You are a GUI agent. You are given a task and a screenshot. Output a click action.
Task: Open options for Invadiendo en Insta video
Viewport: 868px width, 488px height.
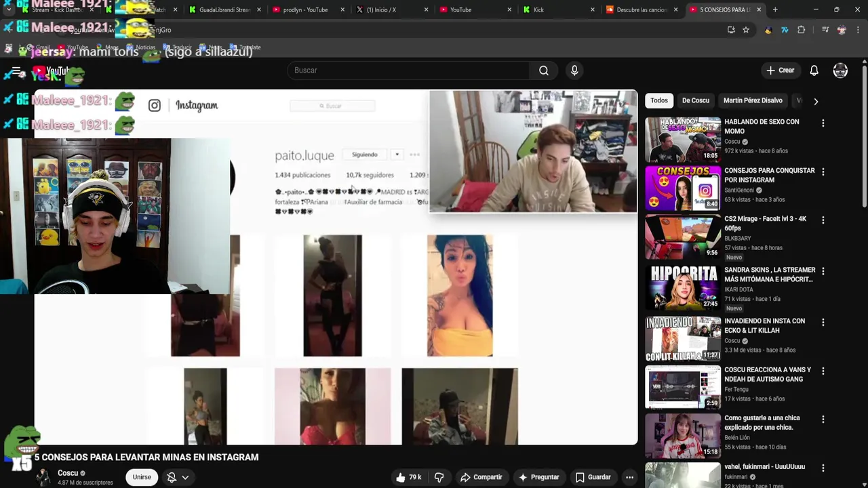[823, 322]
